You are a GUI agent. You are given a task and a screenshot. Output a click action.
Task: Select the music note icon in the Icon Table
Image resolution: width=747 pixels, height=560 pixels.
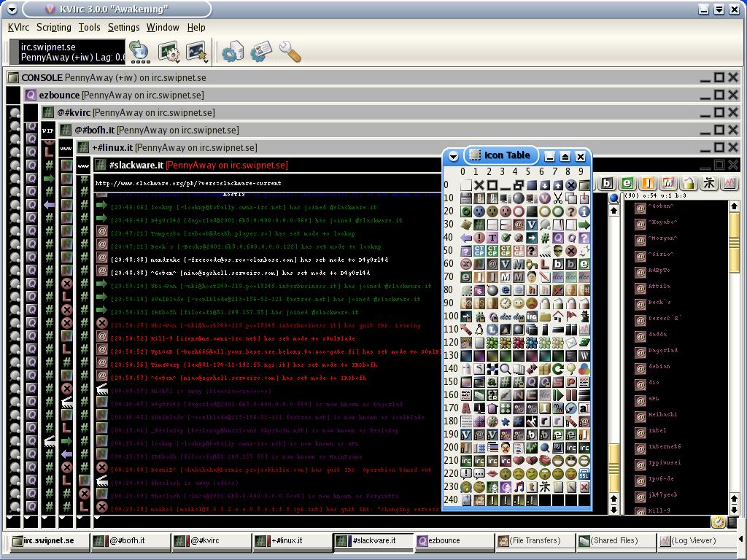pyautogui.click(x=519, y=486)
